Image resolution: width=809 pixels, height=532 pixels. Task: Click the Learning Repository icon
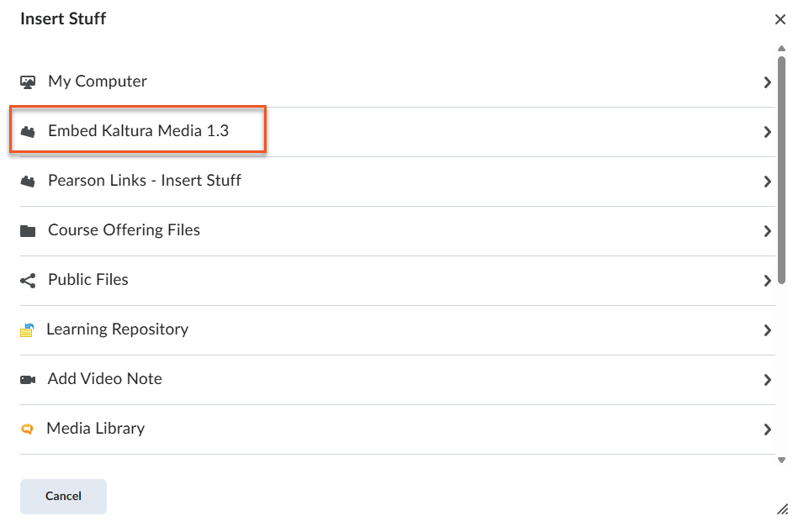coord(27,330)
